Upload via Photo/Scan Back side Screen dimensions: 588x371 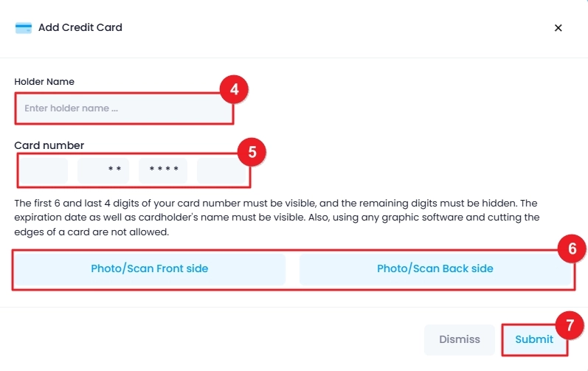pos(435,268)
